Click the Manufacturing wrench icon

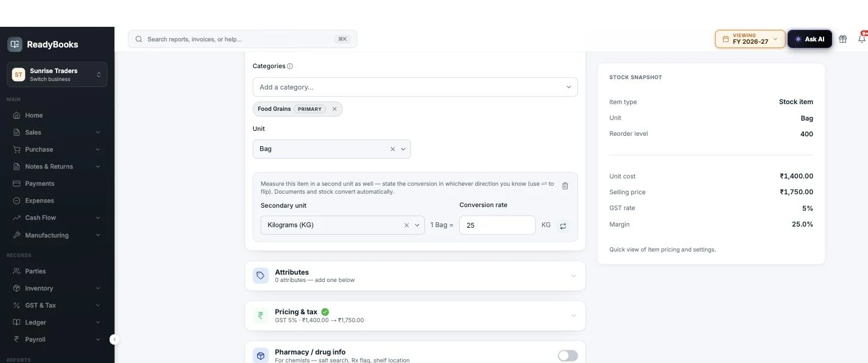[x=16, y=235]
